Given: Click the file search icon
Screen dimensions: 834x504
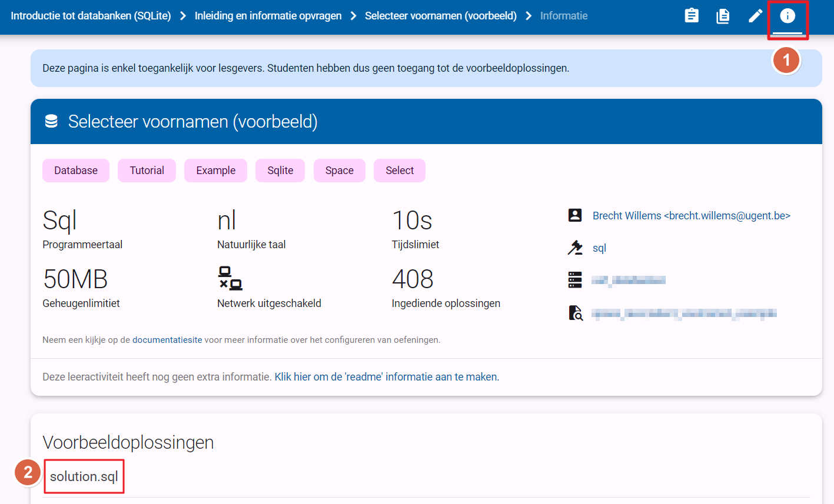Looking at the screenshot, I should click(x=575, y=313).
